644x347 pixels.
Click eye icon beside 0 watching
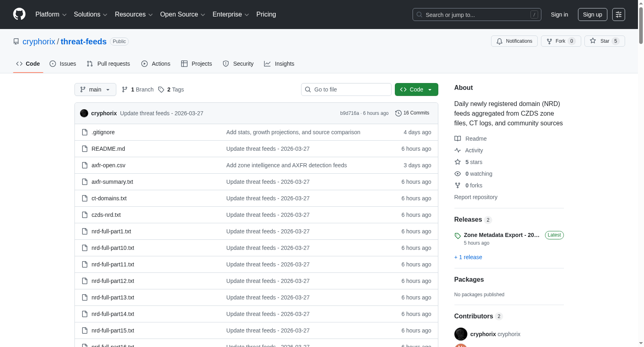click(x=458, y=174)
